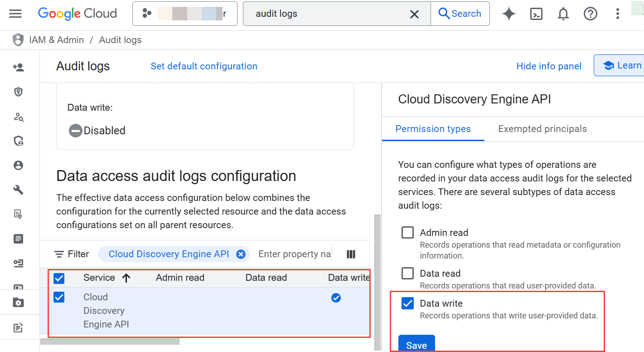Open Set default configuration link
The width and height of the screenshot is (644, 352).
pyautogui.click(x=203, y=66)
